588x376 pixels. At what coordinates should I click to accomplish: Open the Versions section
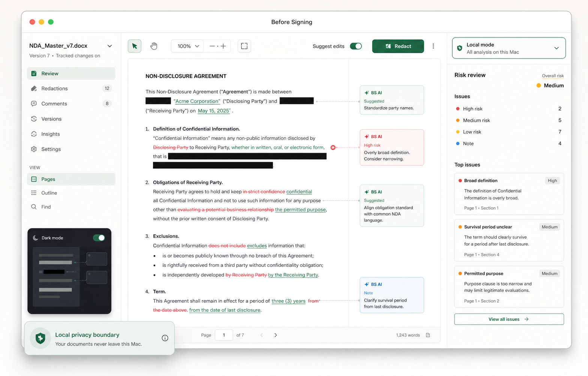pyautogui.click(x=71, y=119)
